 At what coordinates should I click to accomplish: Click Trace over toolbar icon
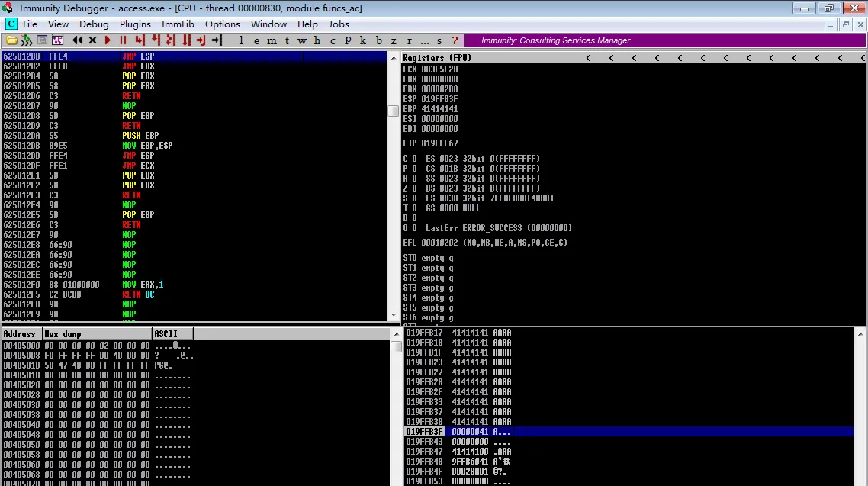coord(186,40)
